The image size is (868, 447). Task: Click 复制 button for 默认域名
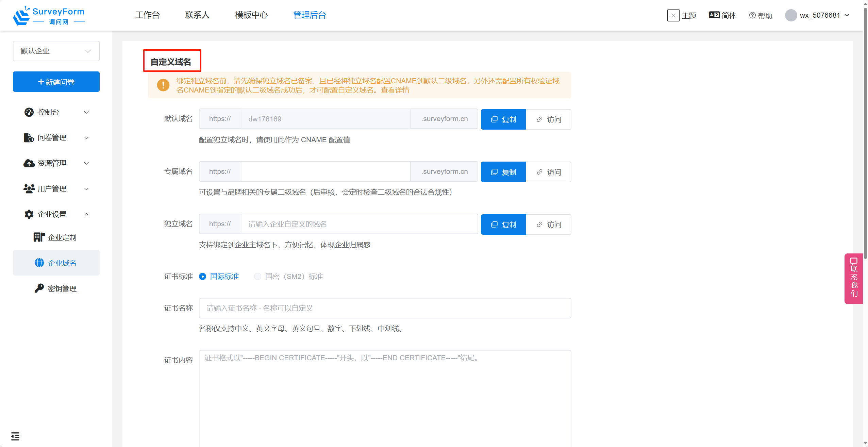(503, 119)
